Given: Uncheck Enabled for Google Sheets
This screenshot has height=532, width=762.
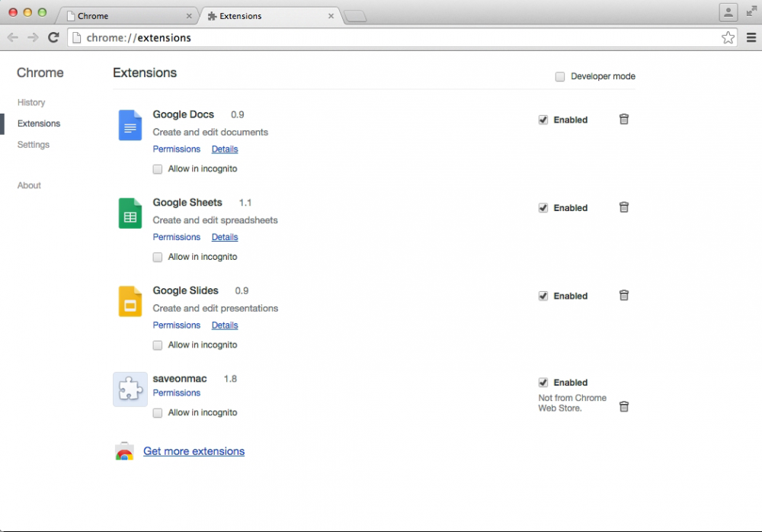Looking at the screenshot, I should pyautogui.click(x=543, y=207).
